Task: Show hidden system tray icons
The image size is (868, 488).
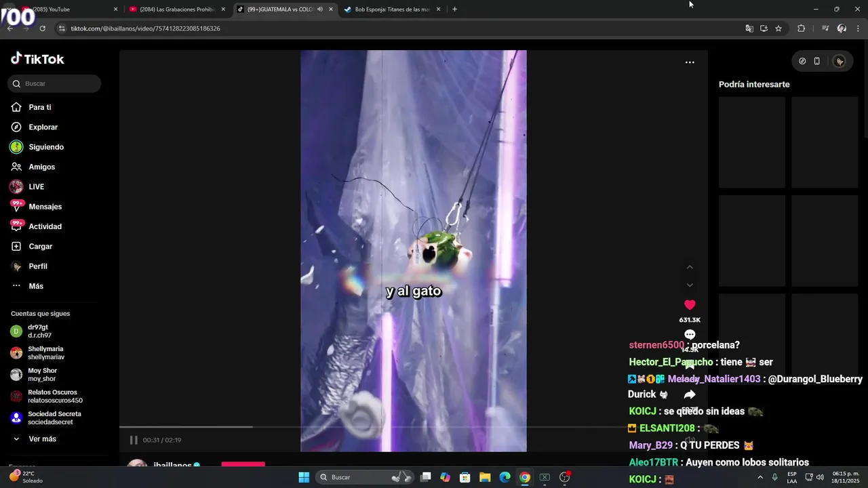Action: (x=759, y=477)
